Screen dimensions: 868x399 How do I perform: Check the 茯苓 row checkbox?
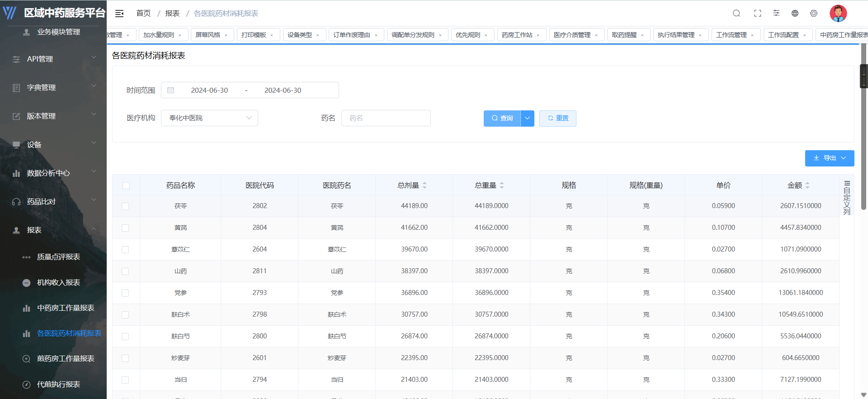click(x=125, y=206)
